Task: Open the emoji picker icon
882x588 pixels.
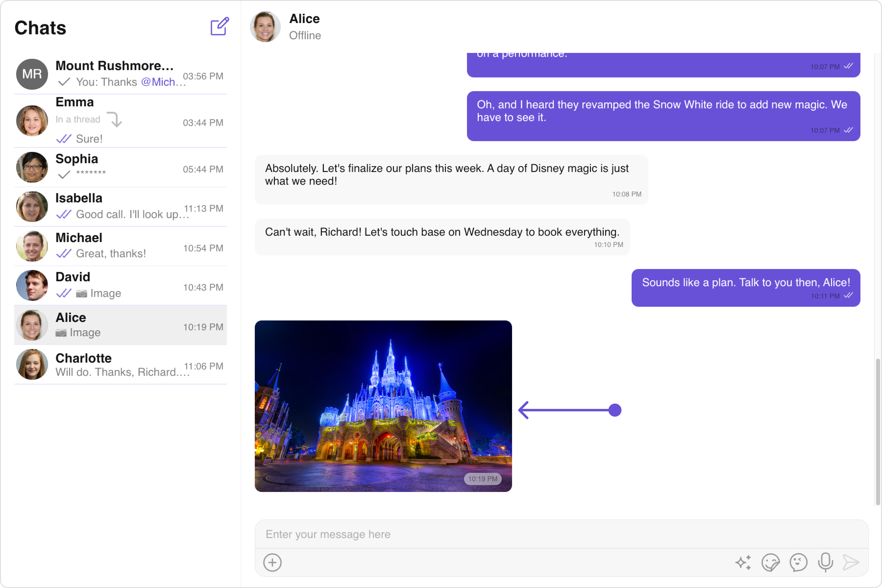Action: pos(798,562)
